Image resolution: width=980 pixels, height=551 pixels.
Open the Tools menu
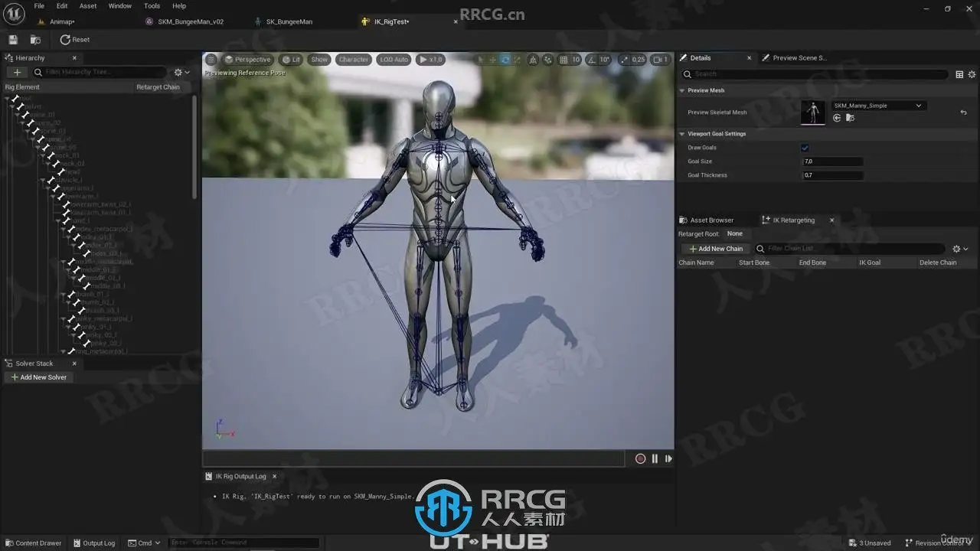click(x=152, y=6)
